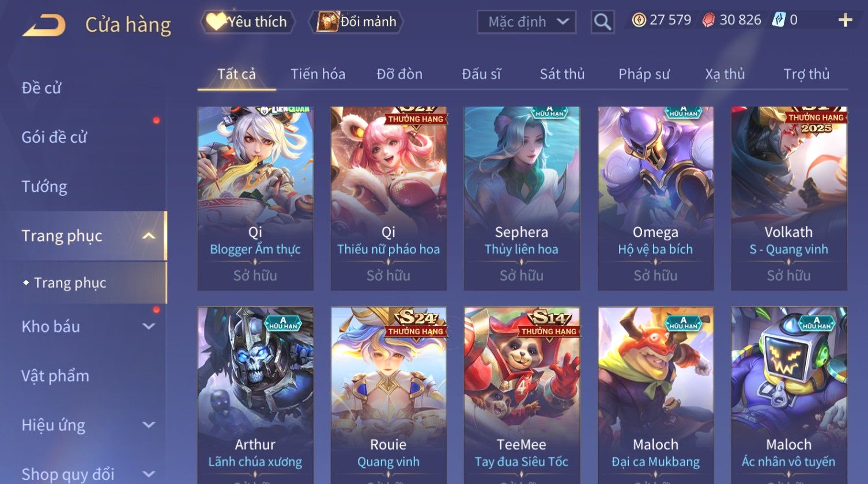Image resolution: width=868 pixels, height=484 pixels.
Task: Switch to the Pháp sư tab
Action: click(x=644, y=74)
